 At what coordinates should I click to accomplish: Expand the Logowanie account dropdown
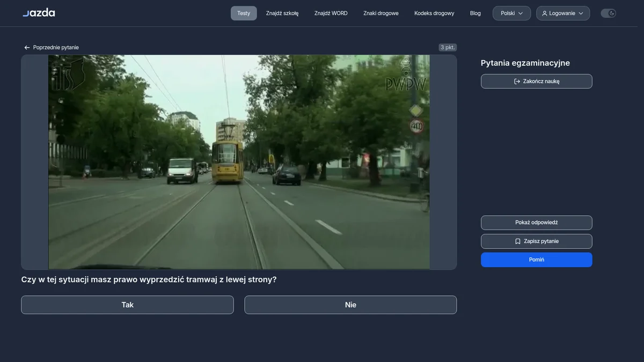[563, 13]
